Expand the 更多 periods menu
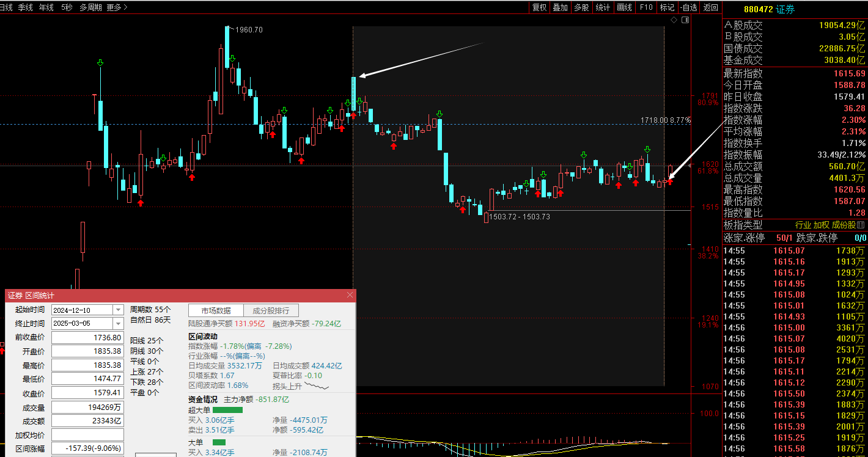 pos(117,7)
